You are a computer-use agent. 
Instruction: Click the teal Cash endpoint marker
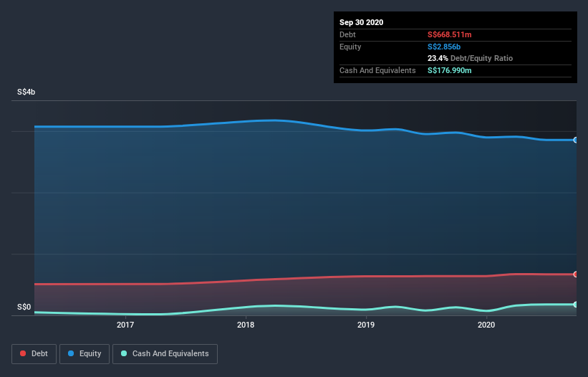(x=576, y=304)
